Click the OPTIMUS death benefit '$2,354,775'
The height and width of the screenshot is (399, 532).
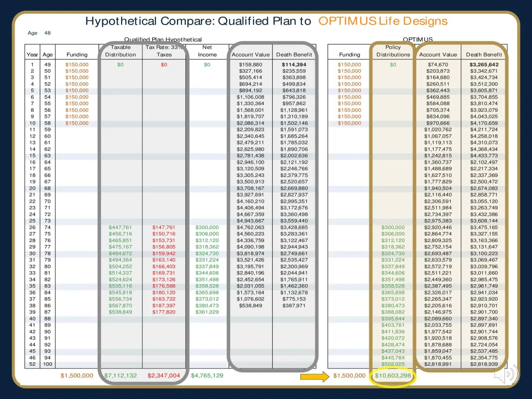pyautogui.click(x=484, y=358)
